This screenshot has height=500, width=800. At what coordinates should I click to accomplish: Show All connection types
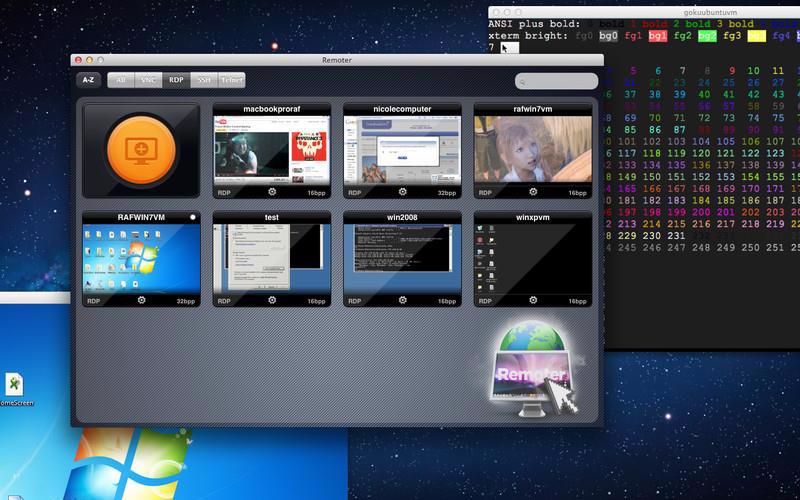[x=121, y=80]
